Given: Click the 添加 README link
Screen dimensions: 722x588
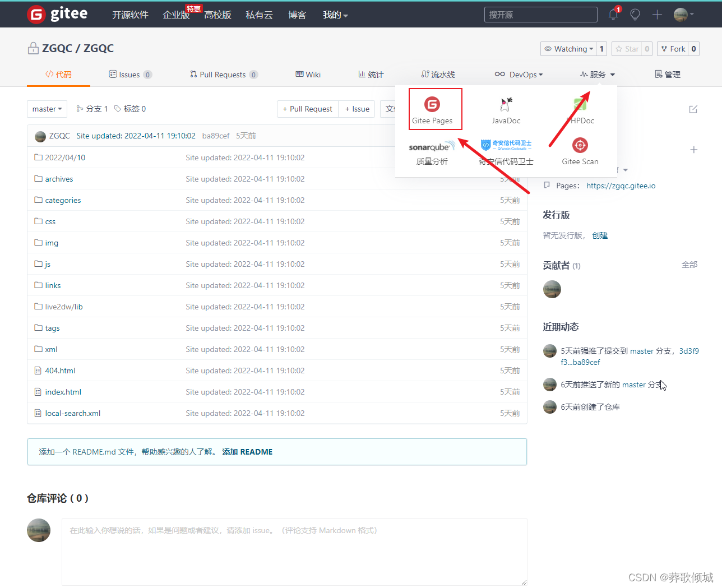Looking at the screenshot, I should (247, 452).
